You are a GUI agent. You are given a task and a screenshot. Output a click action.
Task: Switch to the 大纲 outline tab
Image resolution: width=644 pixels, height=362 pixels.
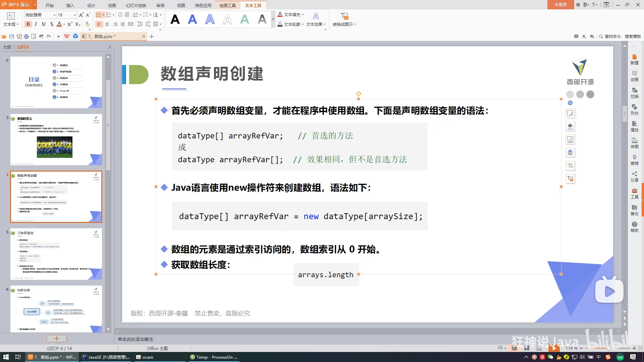click(x=7, y=47)
